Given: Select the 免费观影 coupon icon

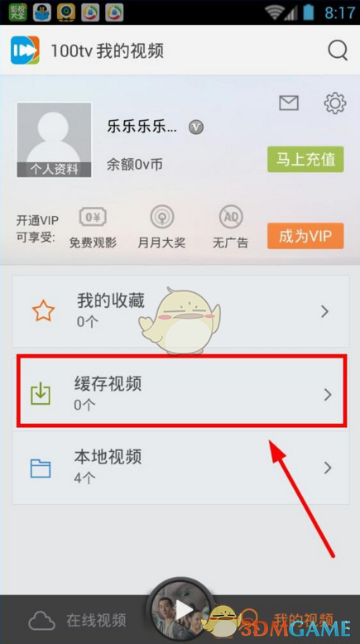Looking at the screenshot, I should coord(93,216).
